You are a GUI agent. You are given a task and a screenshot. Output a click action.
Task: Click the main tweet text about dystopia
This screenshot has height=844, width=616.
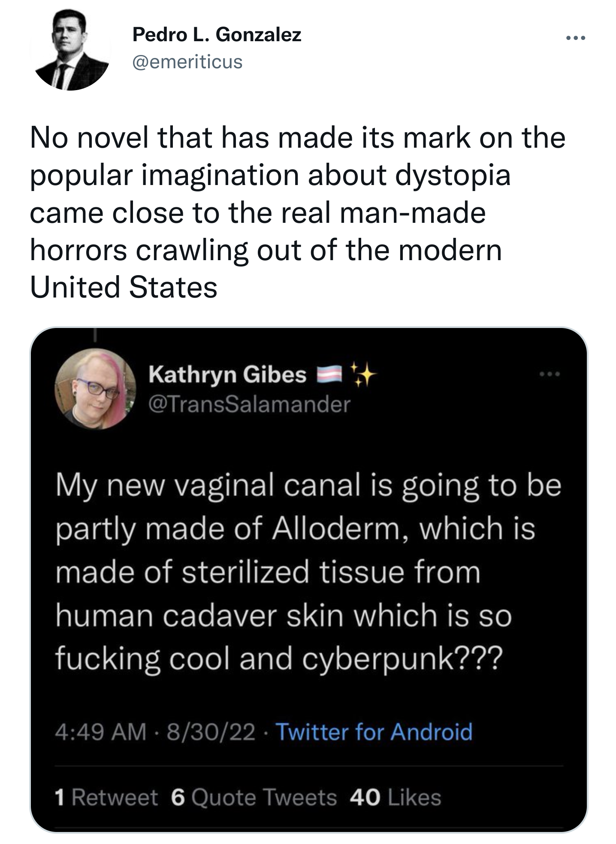(x=297, y=212)
